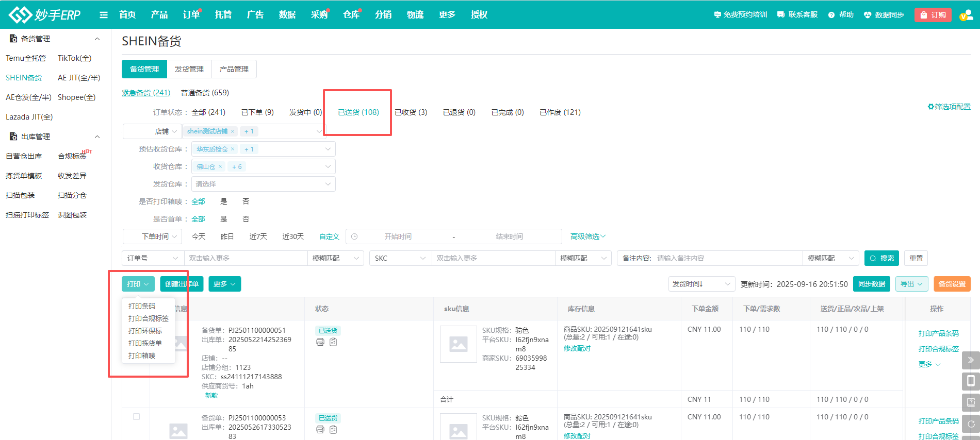Open 导出 dropdown button
980x440 pixels.
coord(912,284)
